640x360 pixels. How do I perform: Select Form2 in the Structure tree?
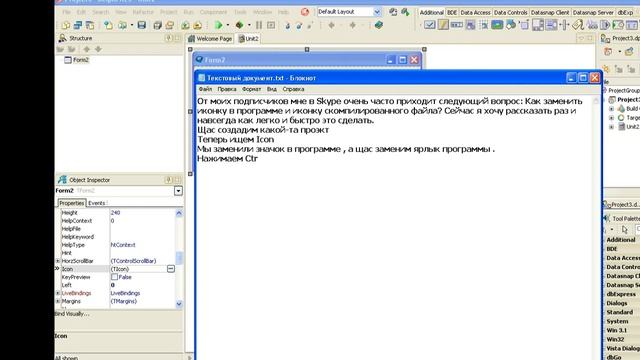[x=80, y=60]
